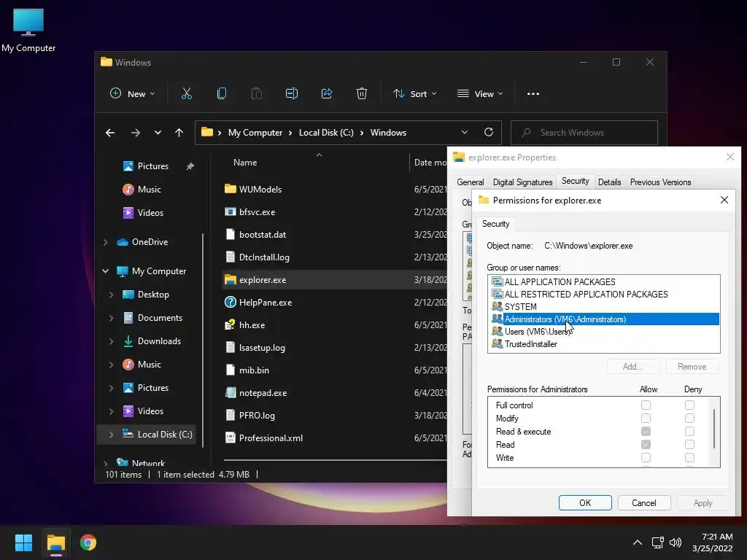Open pinned Pictures in Quick access
The image size is (747, 560).
(153, 166)
